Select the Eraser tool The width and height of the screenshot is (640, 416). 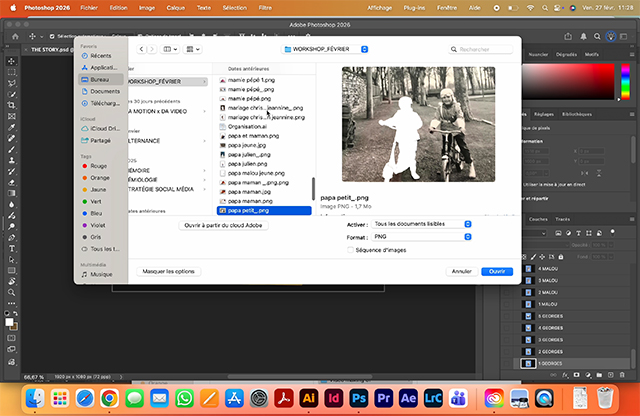[x=11, y=182]
